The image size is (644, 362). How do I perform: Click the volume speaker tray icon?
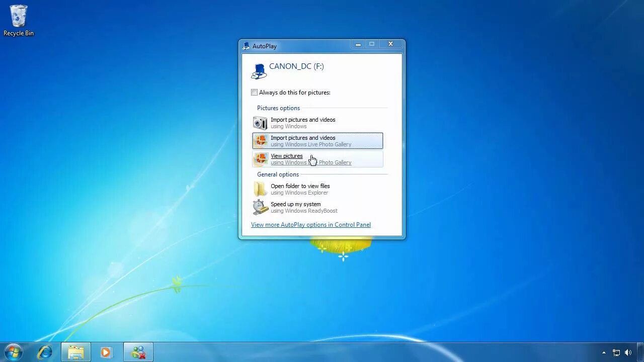click(x=628, y=352)
